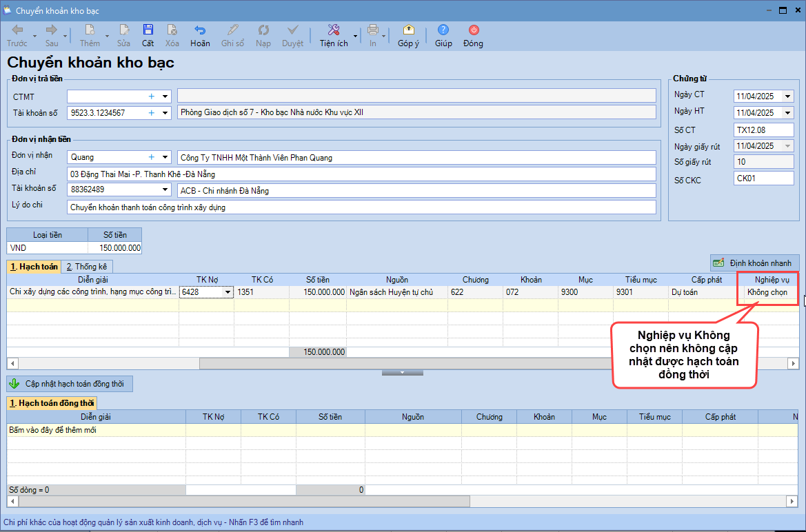Select Khoản cell 072
Screen dimensions: 806x532
530,292
